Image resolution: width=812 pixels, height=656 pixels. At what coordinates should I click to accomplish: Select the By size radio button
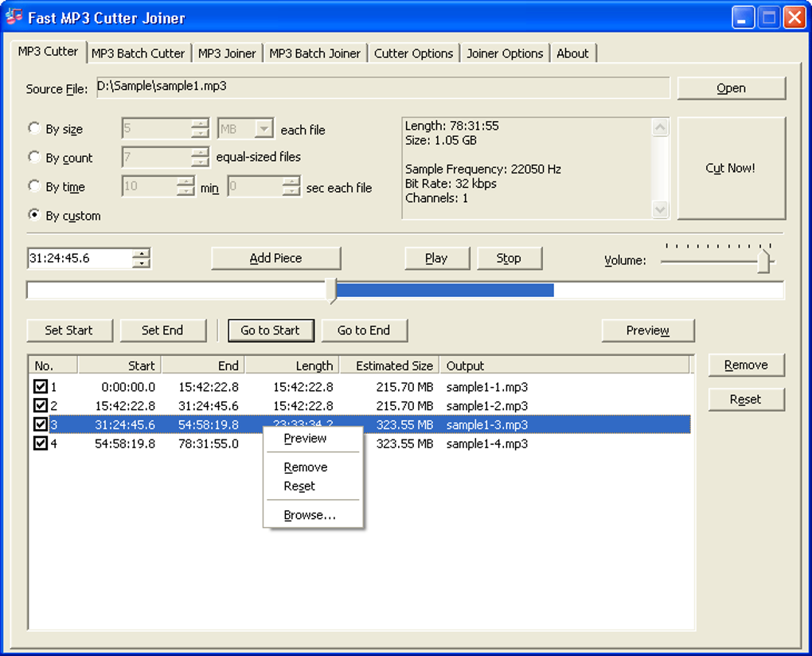pos(34,128)
